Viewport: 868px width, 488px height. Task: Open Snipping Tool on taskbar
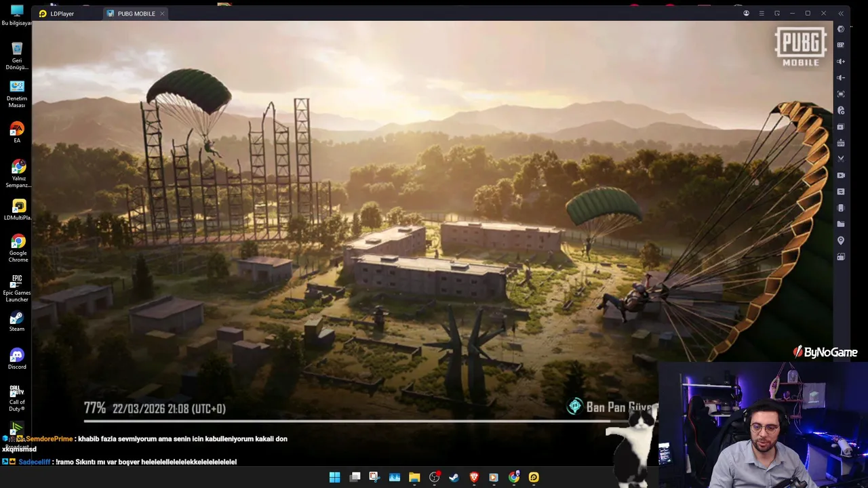tap(374, 477)
